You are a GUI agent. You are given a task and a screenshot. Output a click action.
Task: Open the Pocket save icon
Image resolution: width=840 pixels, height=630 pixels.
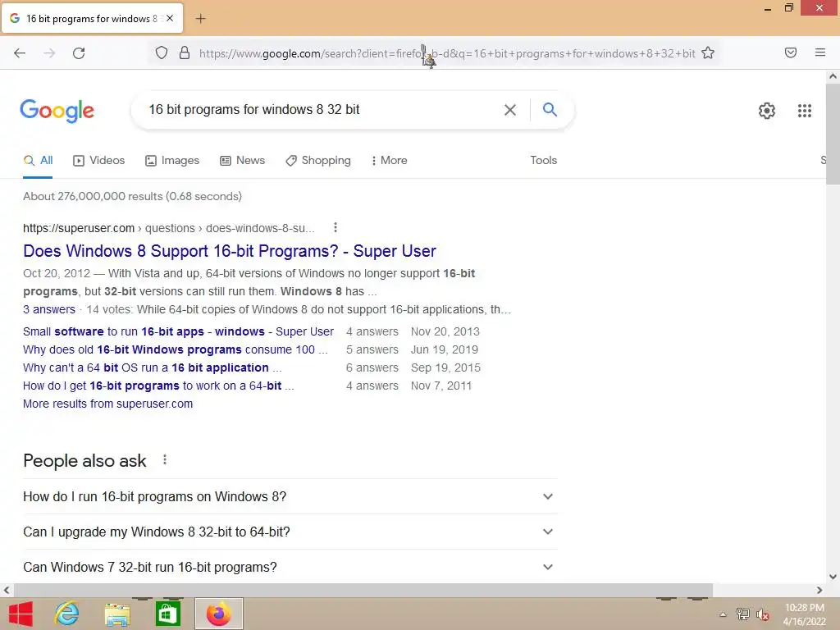click(x=790, y=52)
